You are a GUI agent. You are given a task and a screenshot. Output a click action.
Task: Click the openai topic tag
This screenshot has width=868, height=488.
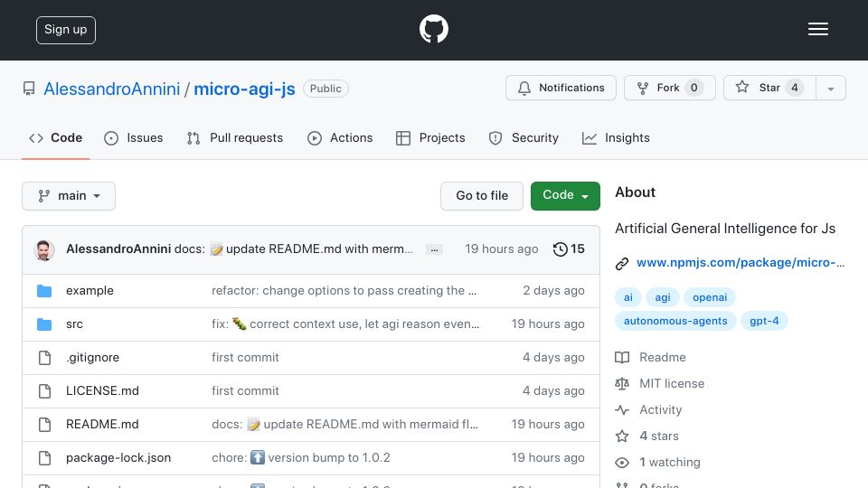click(710, 297)
